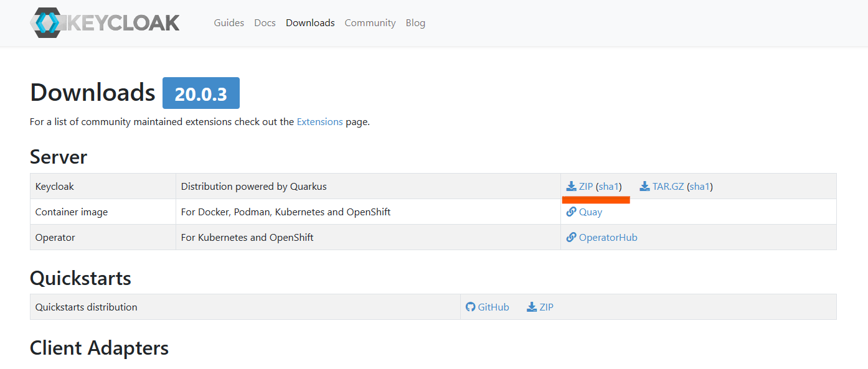The height and width of the screenshot is (369, 868).
Task: Open the OperatorHub link
Action: 608,238
